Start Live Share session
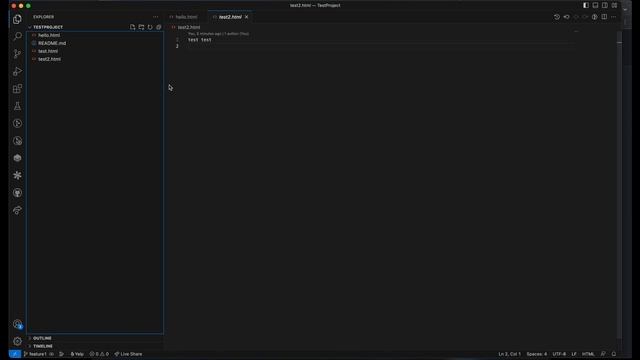 tap(128, 354)
